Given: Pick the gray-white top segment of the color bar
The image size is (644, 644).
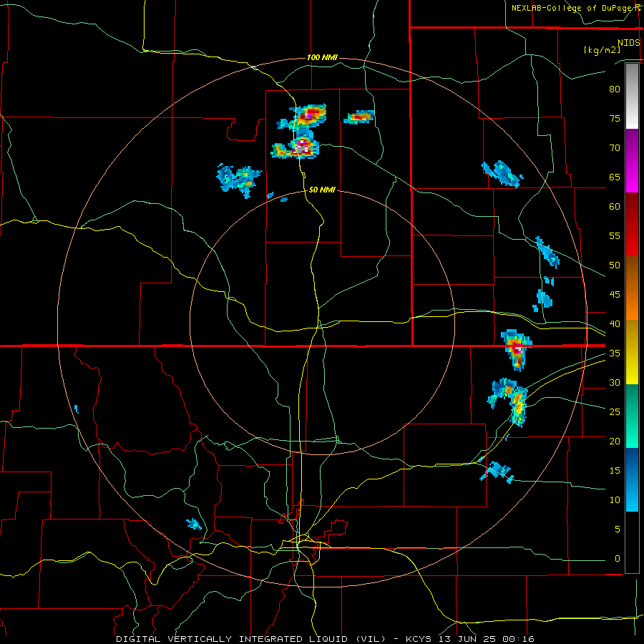Looking at the screenshot, I should coord(632,96).
